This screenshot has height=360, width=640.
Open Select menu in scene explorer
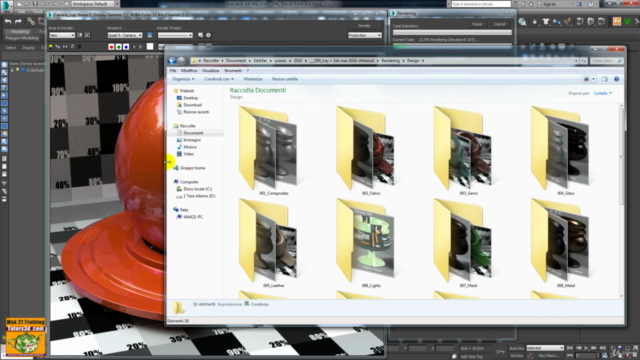(11, 48)
